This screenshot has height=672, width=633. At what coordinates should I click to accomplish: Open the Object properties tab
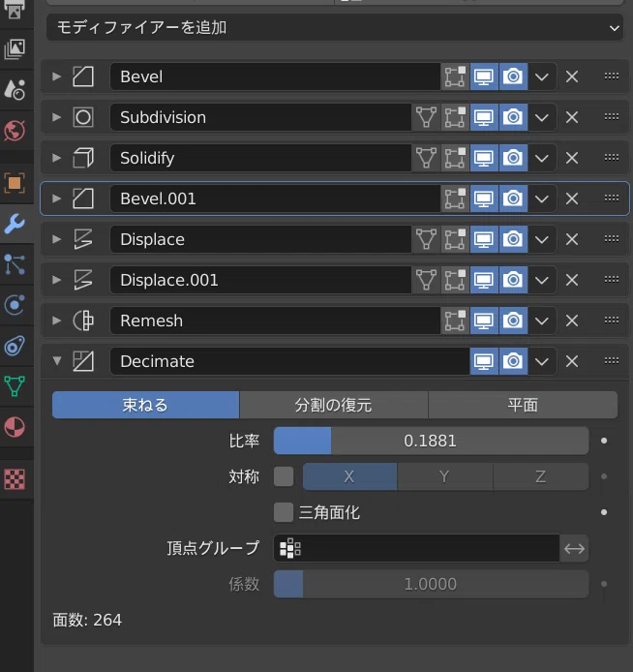15,183
